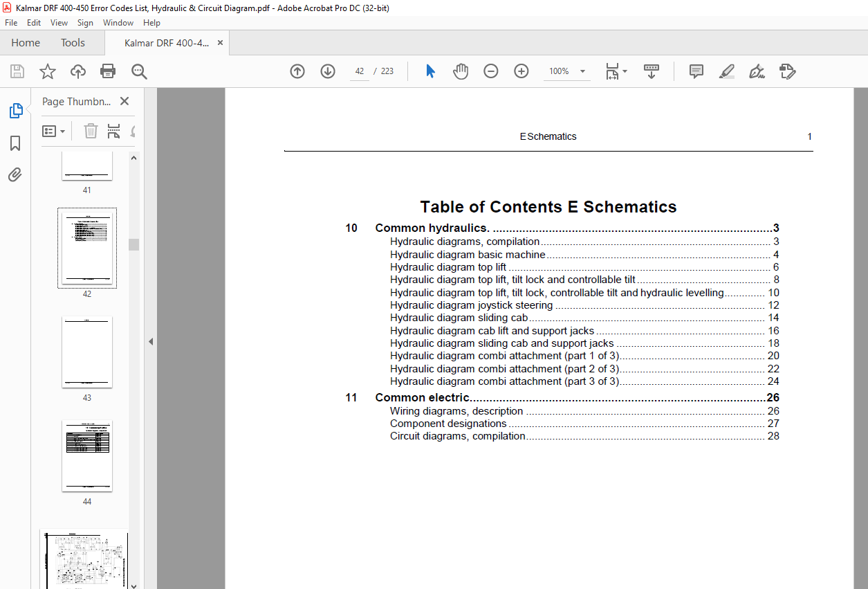The image size is (868, 589).
Task: Open the Window menu
Action: click(118, 23)
